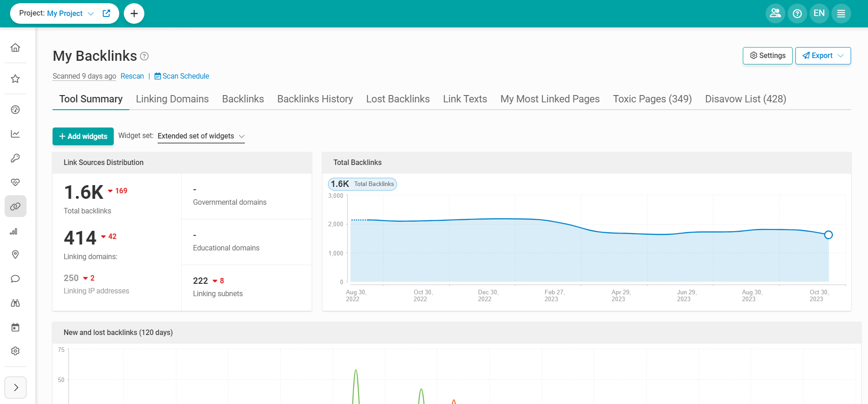The image size is (868, 404).
Task: Click the New and lost backlinks widget header
Action: pos(457,333)
